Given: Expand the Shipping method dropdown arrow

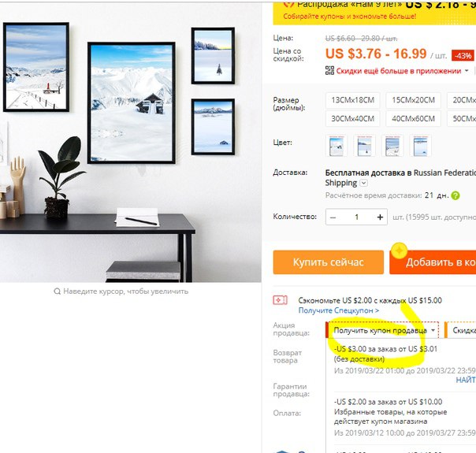Looking at the screenshot, I should tap(363, 183).
